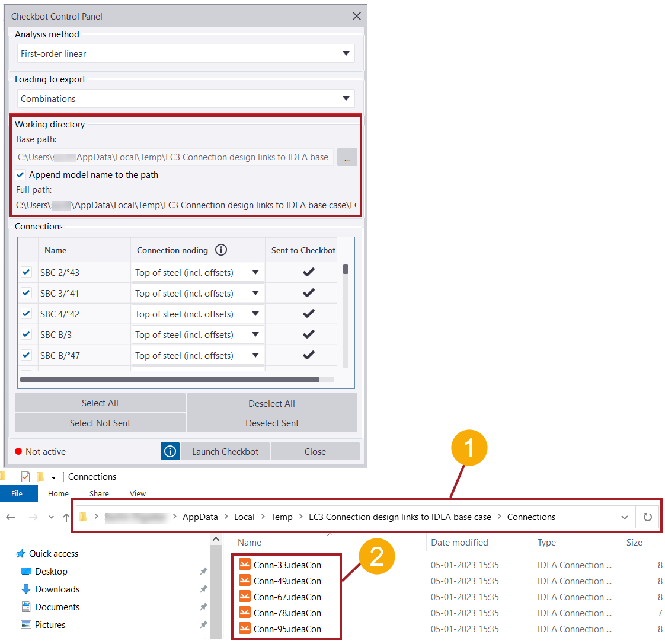Open the Analysis method dropdown

pos(346,53)
